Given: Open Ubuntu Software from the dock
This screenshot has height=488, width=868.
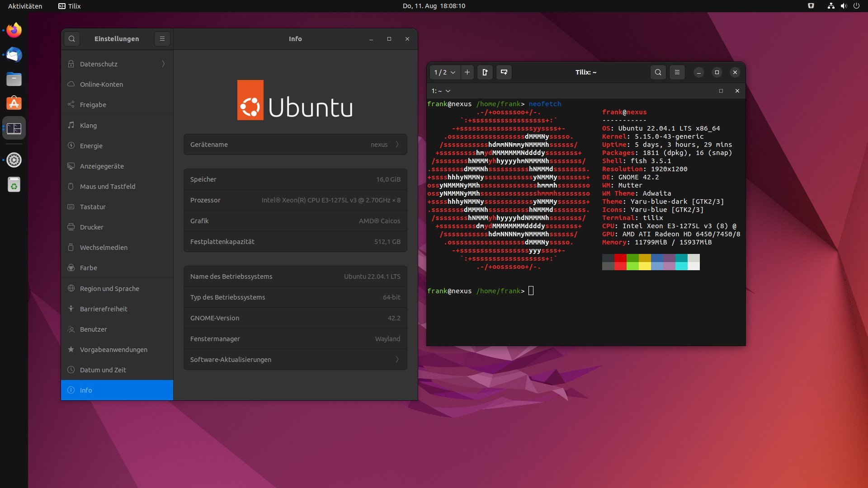Looking at the screenshot, I should tap(14, 103).
